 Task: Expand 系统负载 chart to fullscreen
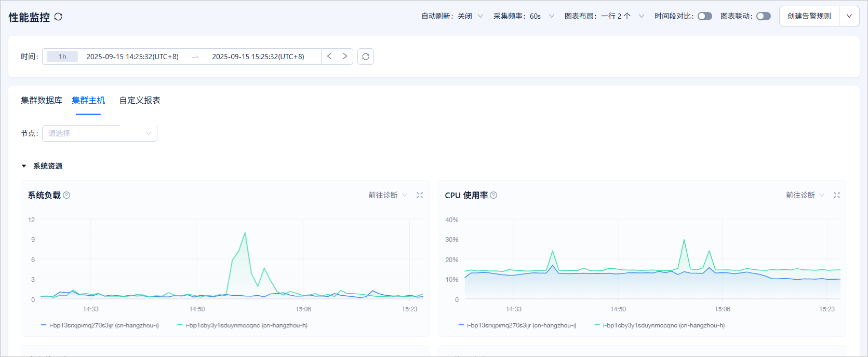point(420,195)
